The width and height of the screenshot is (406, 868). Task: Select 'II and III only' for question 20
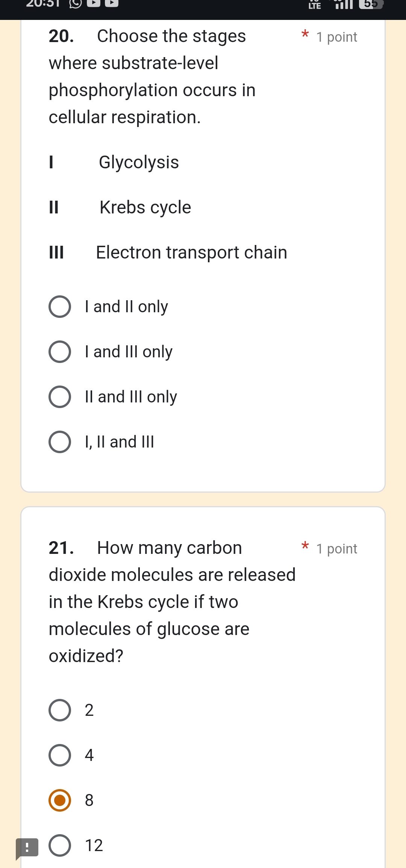[60, 396]
